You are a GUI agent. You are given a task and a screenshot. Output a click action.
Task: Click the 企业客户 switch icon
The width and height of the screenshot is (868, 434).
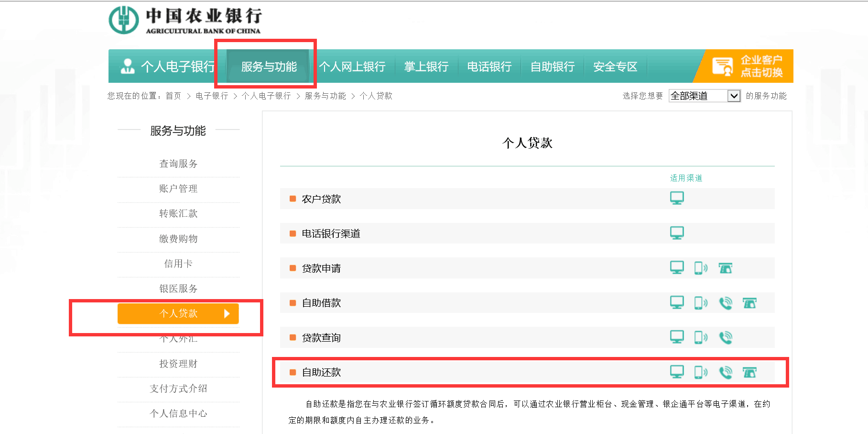point(722,66)
